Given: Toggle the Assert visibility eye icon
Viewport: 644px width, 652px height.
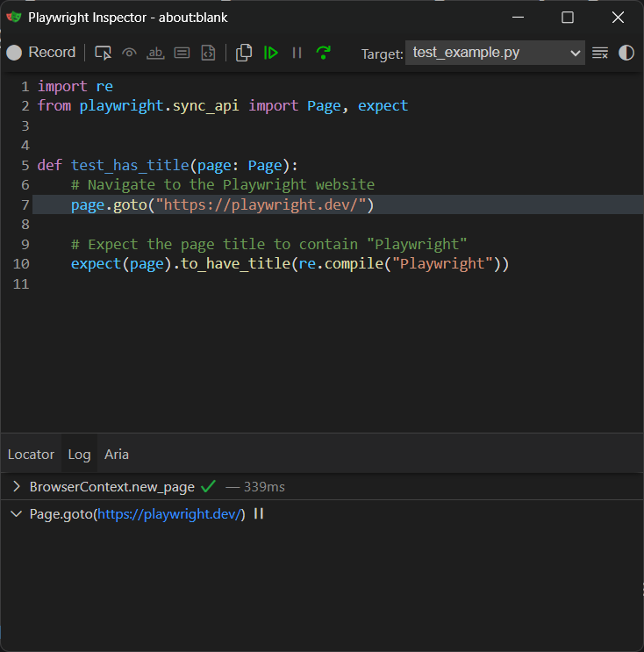Looking at the screenshot, I should (x=129, y=53).
